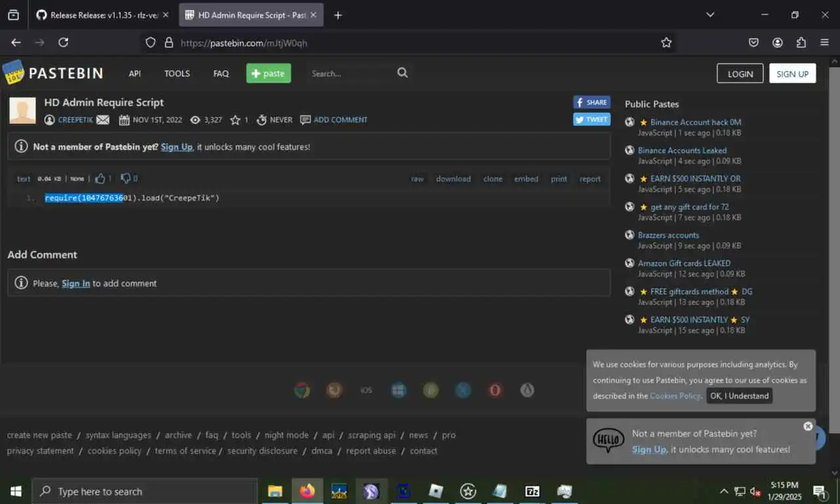The image size is (840, 504).
Task: Open the FAQ menu item
Action: point(221,73)
